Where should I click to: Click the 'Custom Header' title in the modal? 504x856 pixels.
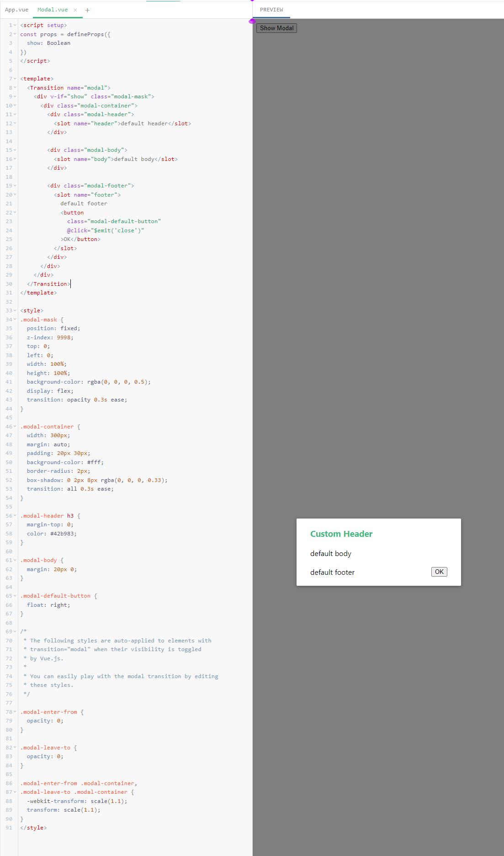click(x=341, y=534)
